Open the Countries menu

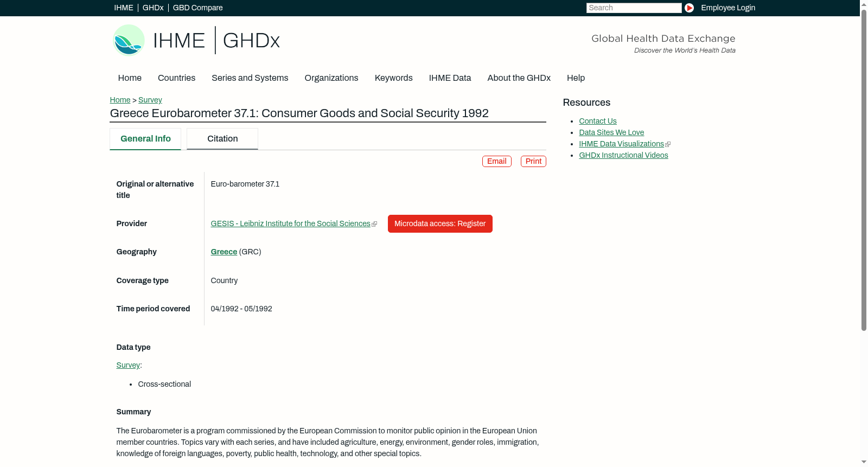pyautogui.click(x=176, y=78)
